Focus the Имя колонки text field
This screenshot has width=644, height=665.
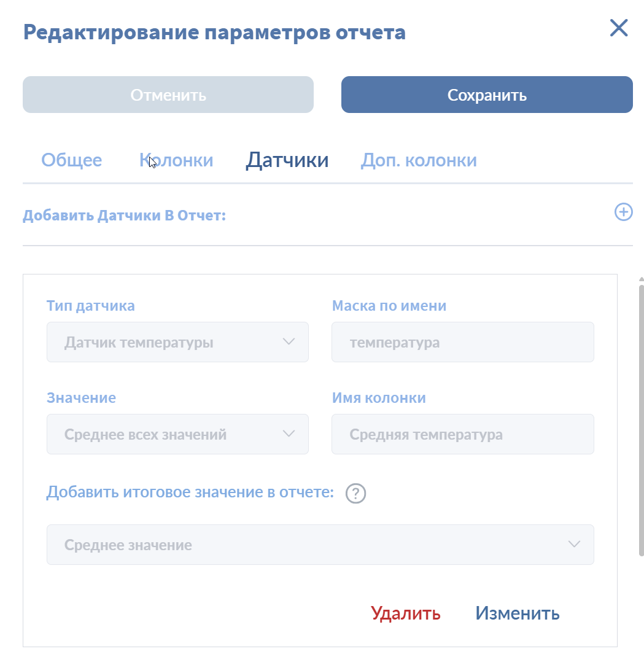(x=462, y=435)
